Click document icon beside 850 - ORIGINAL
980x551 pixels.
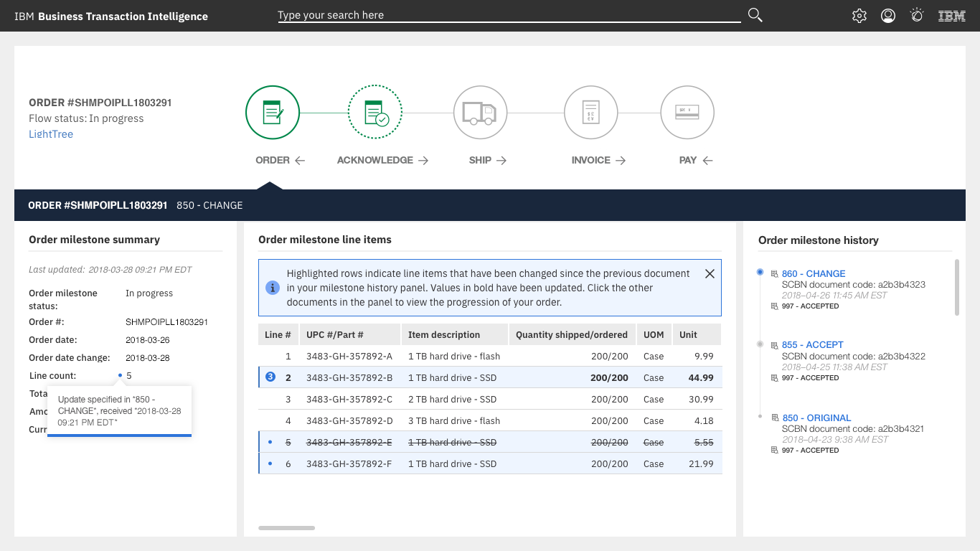775,418
